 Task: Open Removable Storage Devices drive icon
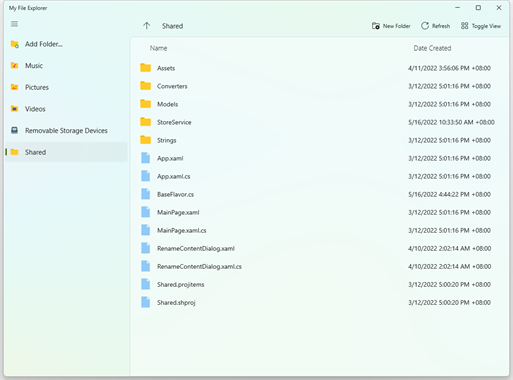click(14, 130)
